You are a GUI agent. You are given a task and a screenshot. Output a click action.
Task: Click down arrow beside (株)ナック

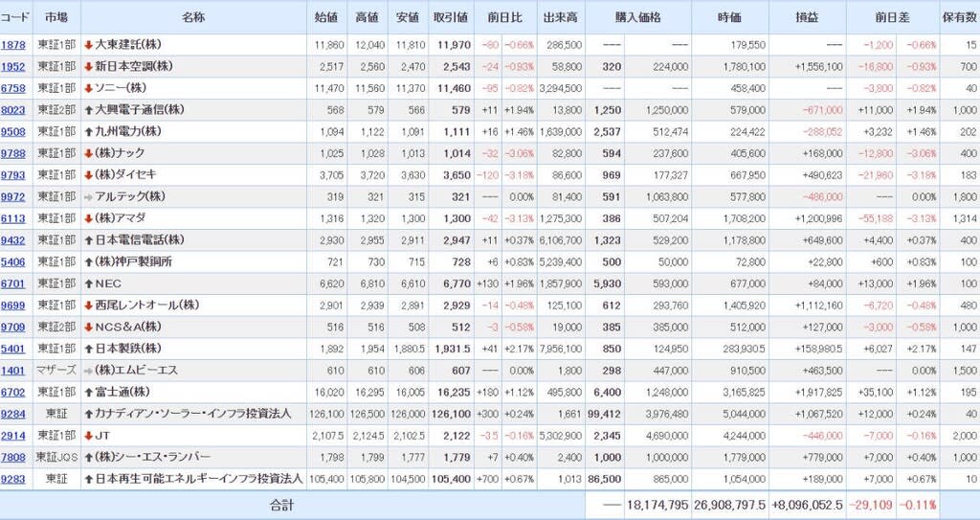coord(88,153)
